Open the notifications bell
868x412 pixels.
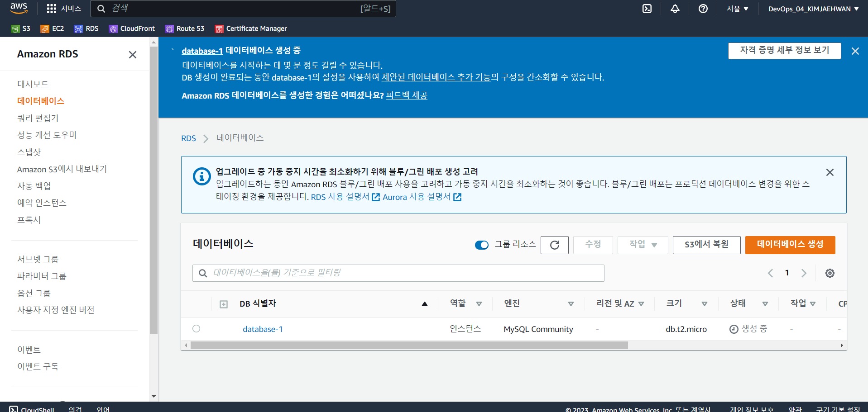tap(675, 9)
